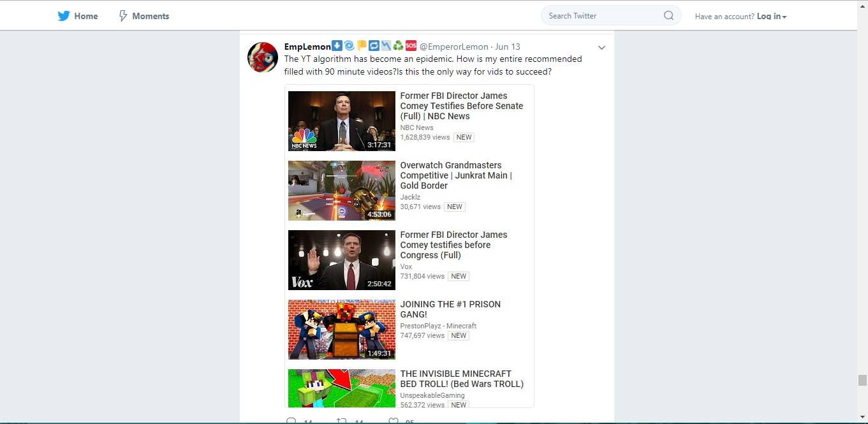Click the 'UnspeakableGaming' channel name
The image size is (868, 424).
pyautogui.click(x=432, y=395)
